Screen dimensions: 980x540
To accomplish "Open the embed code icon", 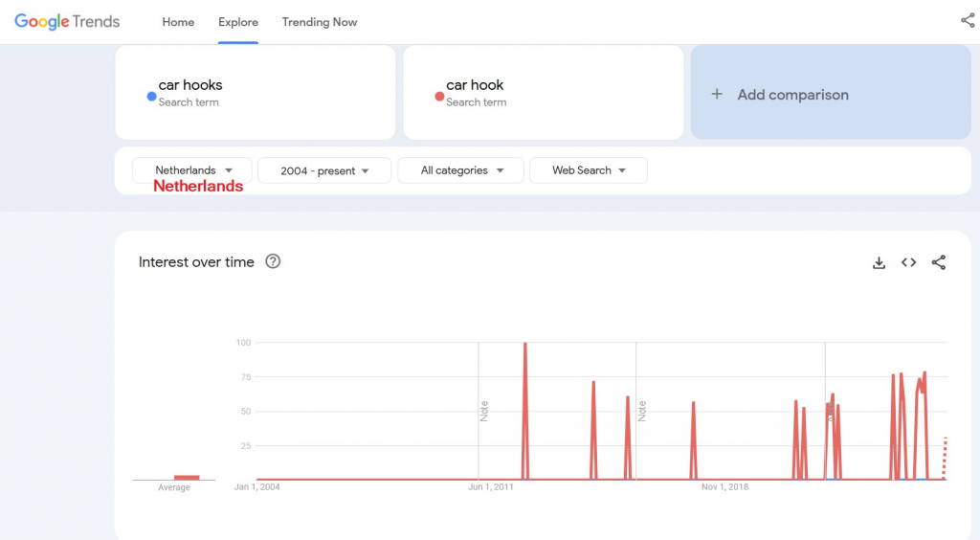I will click(x=908, y=262).
